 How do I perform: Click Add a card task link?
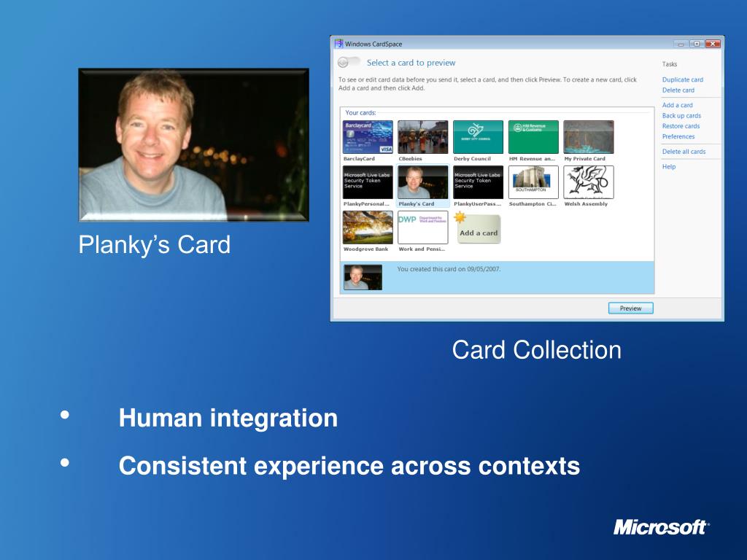coord(677,105)
